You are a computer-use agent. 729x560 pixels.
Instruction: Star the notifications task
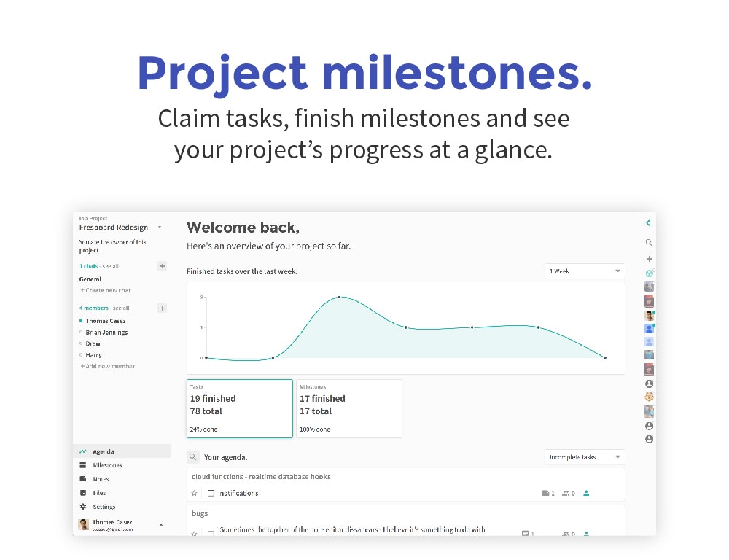point(195,493)
